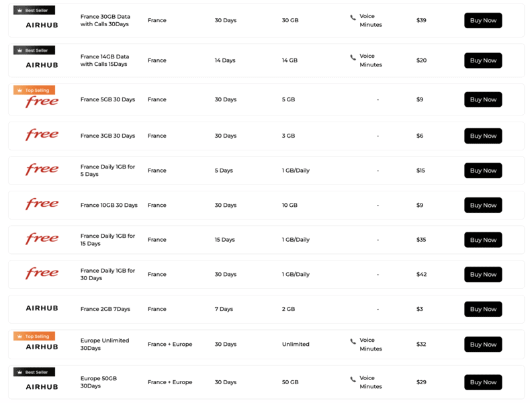The image size is (532, 403).
Task: Buy the France 30GB Data with Calls plan
Action: point(483,20)
